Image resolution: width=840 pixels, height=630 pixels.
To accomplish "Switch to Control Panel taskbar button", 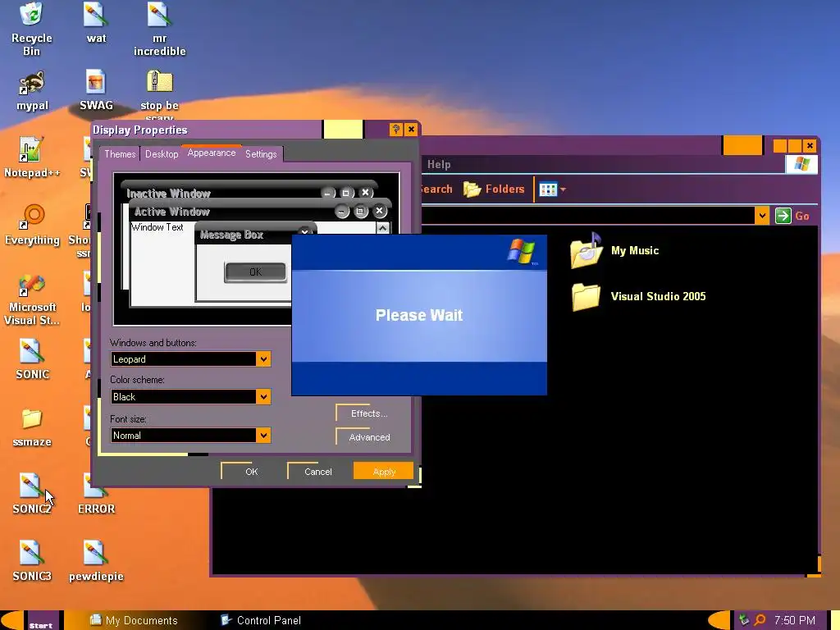I will (262, 620).
